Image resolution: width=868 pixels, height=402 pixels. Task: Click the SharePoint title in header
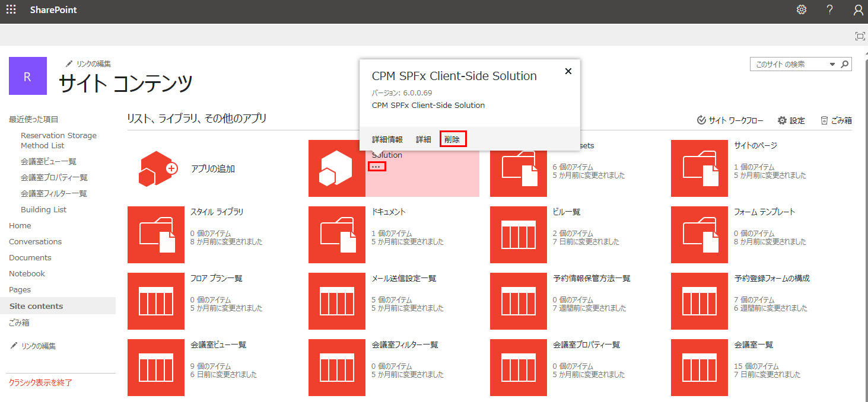53,10
